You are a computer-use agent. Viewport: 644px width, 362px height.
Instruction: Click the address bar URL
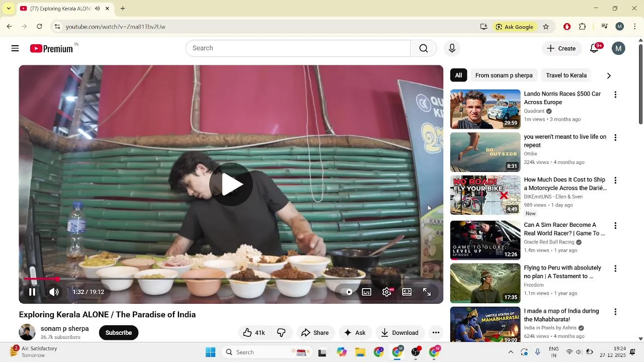pyautogui.click(x=116, y=27)
